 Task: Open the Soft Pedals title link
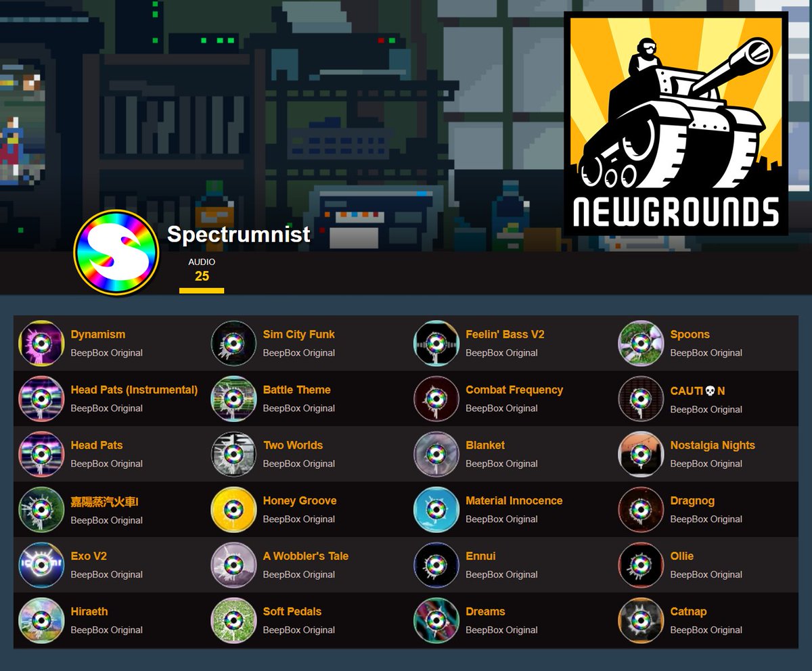[x=292, y=611]
